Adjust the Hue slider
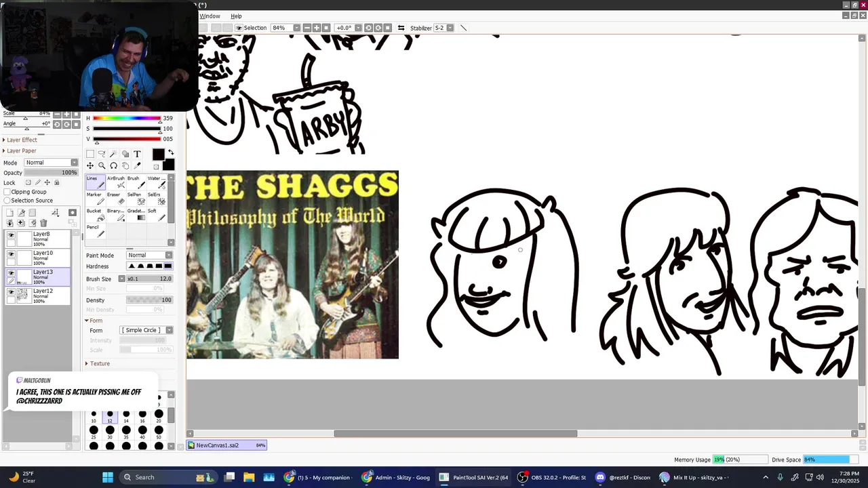The height and width of the screenshot is (488, 868). pyautogui.click(x=127, y=118)
